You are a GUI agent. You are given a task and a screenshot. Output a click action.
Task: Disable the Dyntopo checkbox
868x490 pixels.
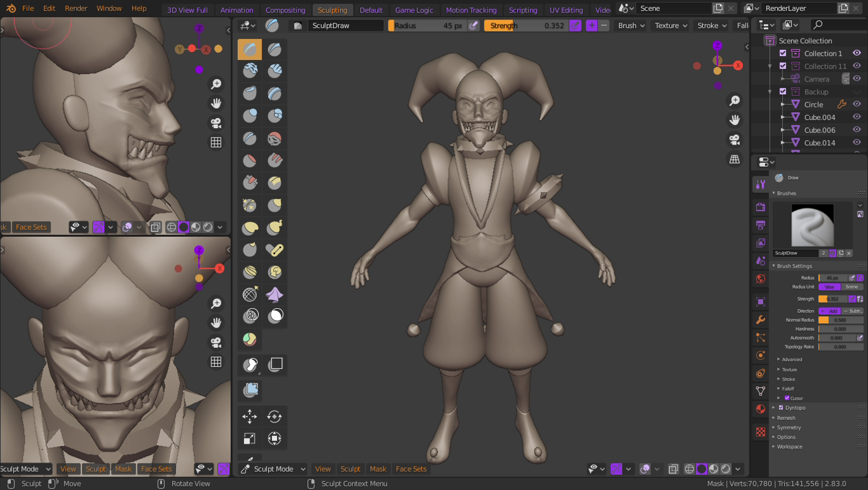click(x=781, y=408)
